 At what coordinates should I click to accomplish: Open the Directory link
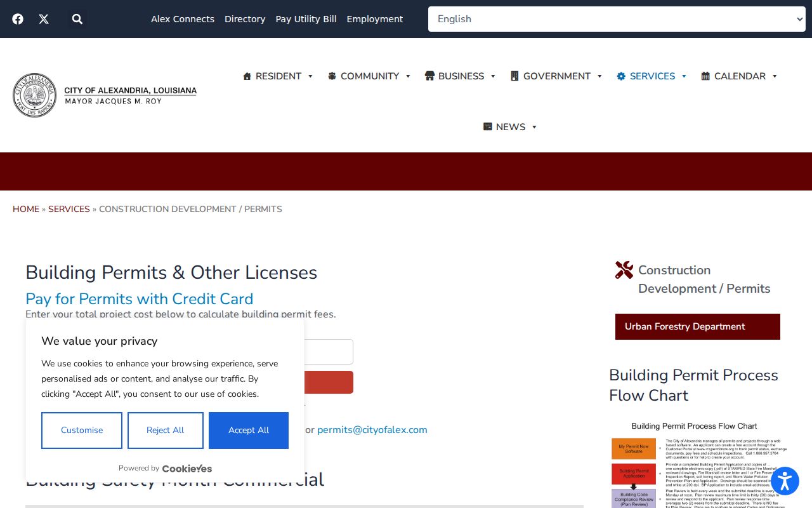(245, 19)
